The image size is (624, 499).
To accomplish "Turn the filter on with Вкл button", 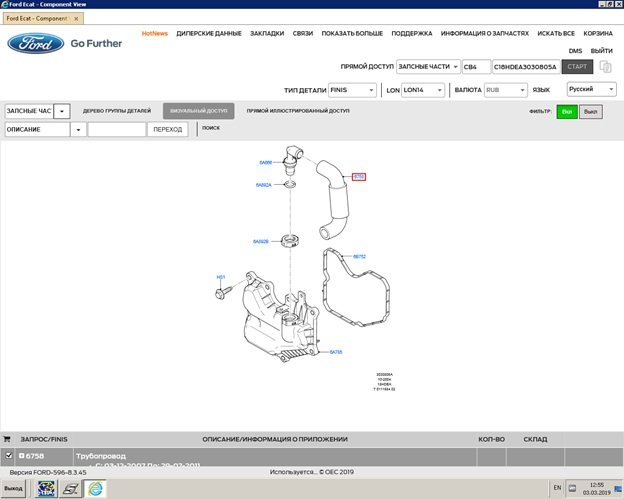I will pyautogui.click(x=567, y=112).
